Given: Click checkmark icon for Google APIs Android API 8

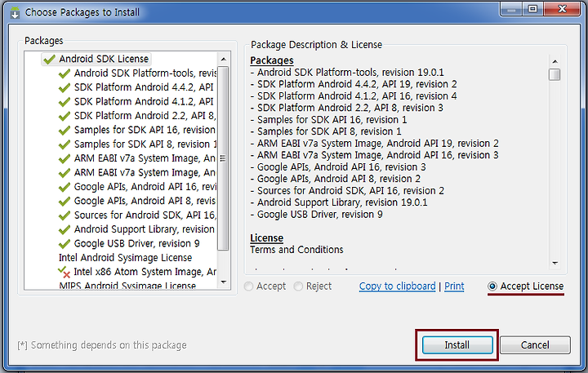Looking at the screenshot, I should tap(65, 202).
